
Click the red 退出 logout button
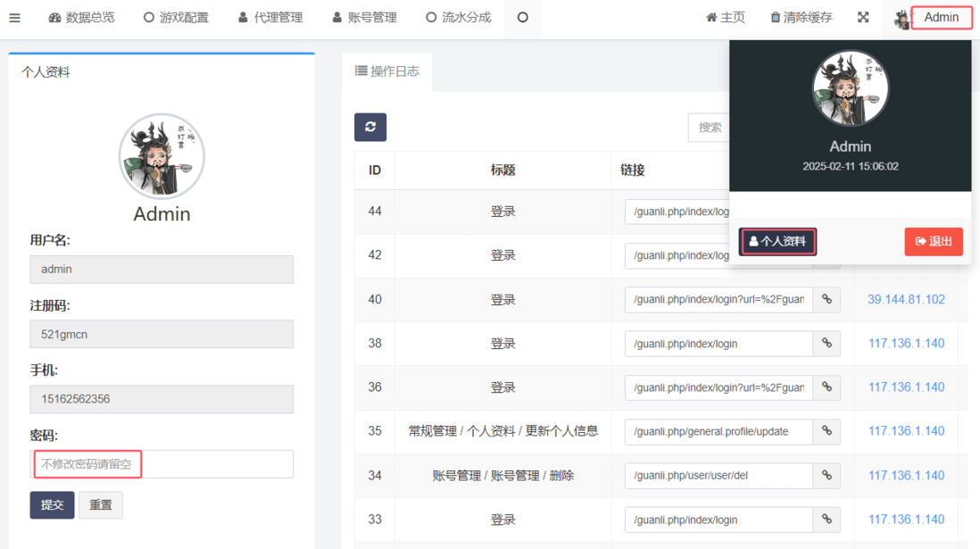tap(934, 242)
